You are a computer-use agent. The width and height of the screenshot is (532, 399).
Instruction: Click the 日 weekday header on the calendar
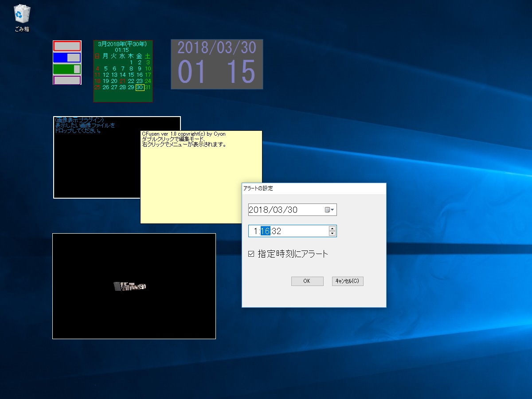(97, 56)
